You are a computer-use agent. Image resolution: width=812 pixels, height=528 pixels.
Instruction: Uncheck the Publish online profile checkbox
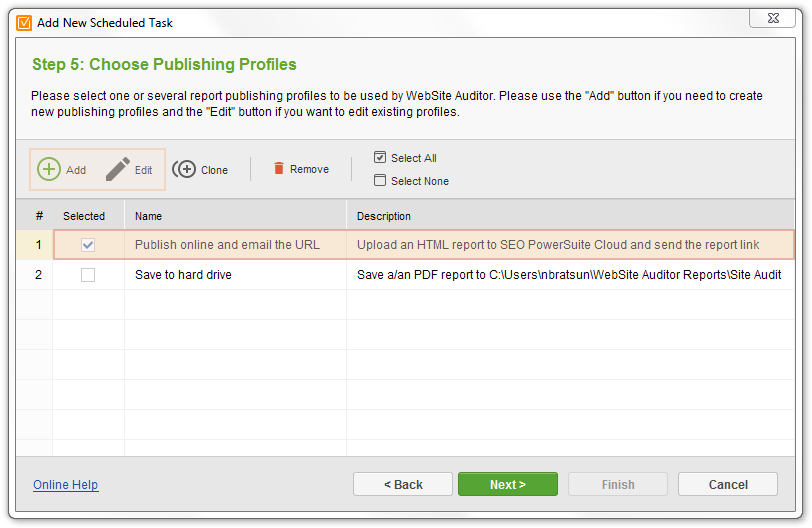coord(88,245)
